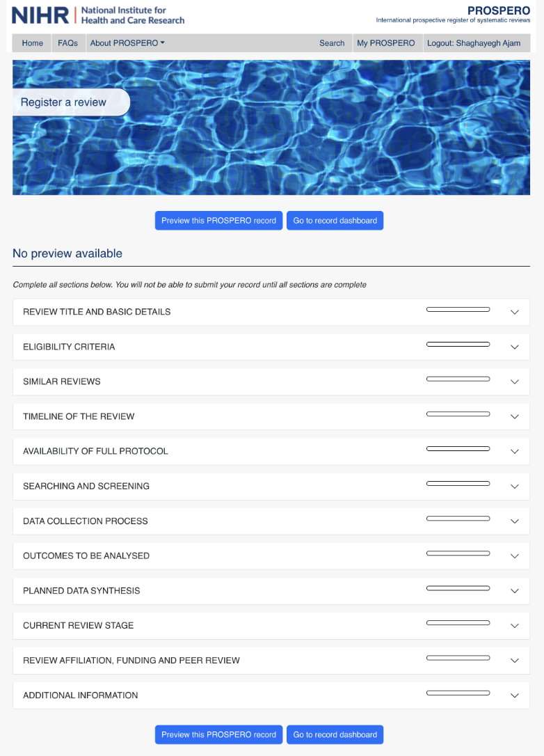Open the FAQs menu item
This screenshot has width=544, height=756.
[67, 43]
